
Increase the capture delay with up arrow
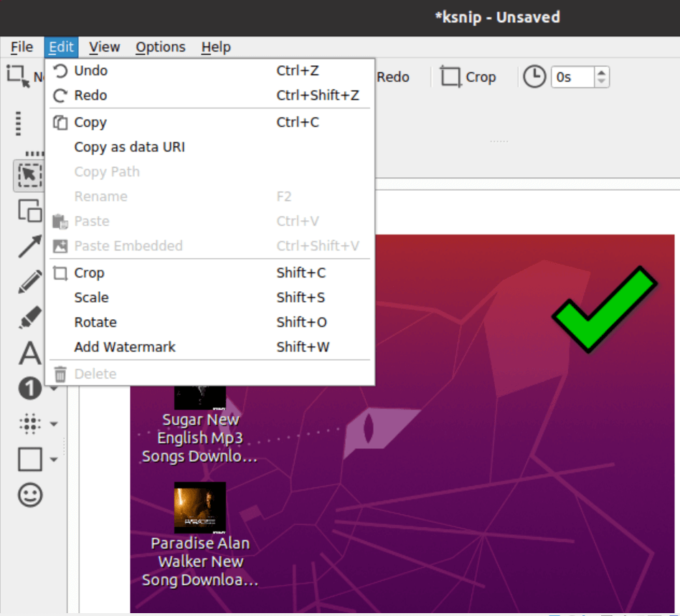click(x=601, y=72)
